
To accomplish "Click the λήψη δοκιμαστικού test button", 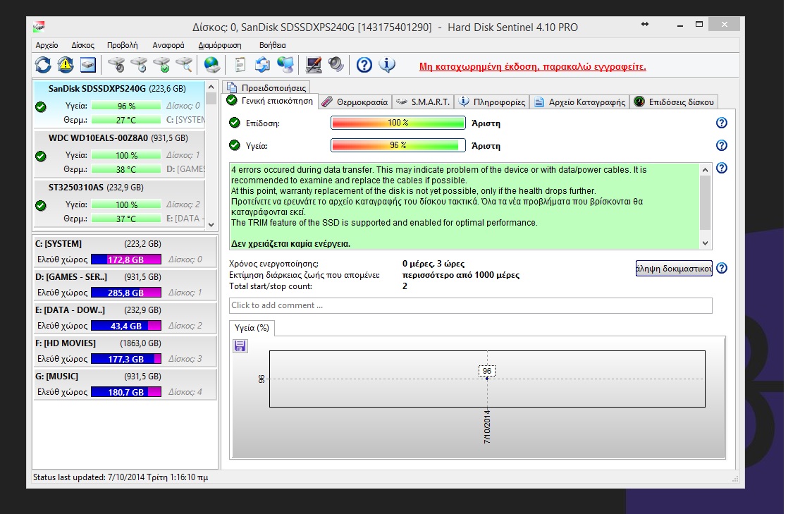I will (674, 269).
